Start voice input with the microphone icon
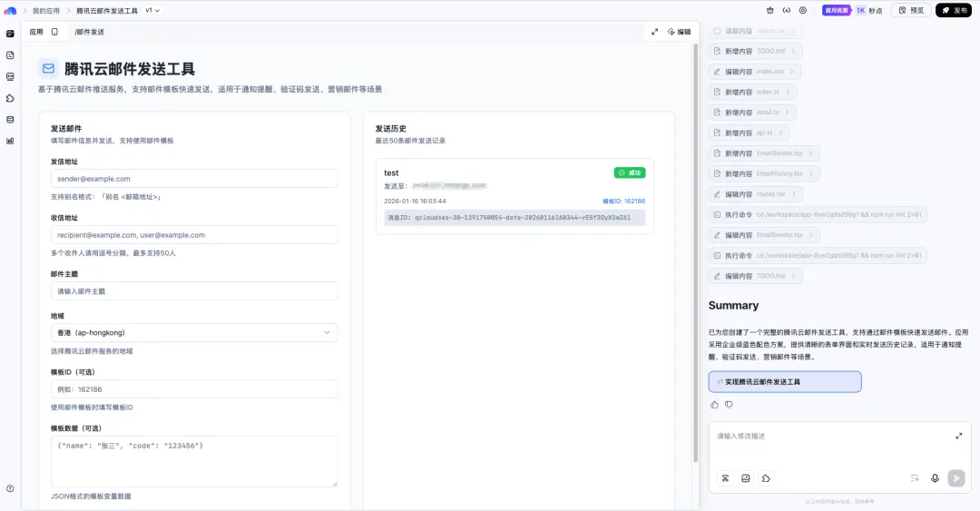The image size is (980, 511). coord(935,478)
